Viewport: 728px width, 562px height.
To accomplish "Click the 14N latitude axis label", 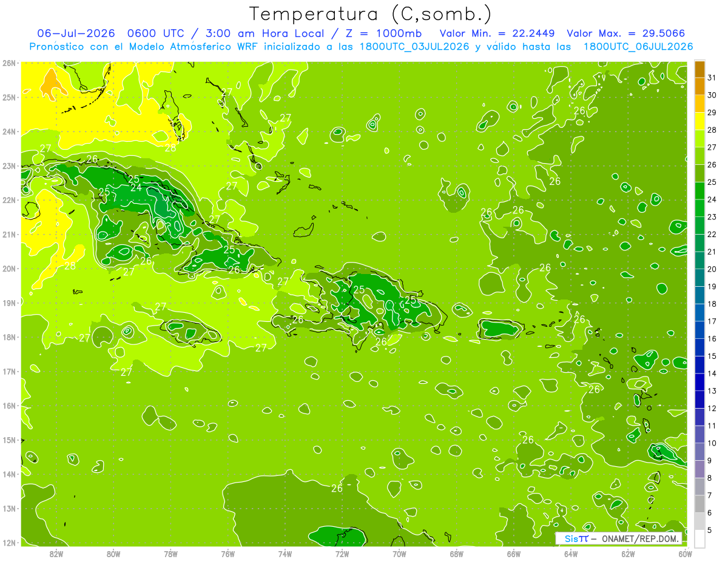I will [9, 474].
